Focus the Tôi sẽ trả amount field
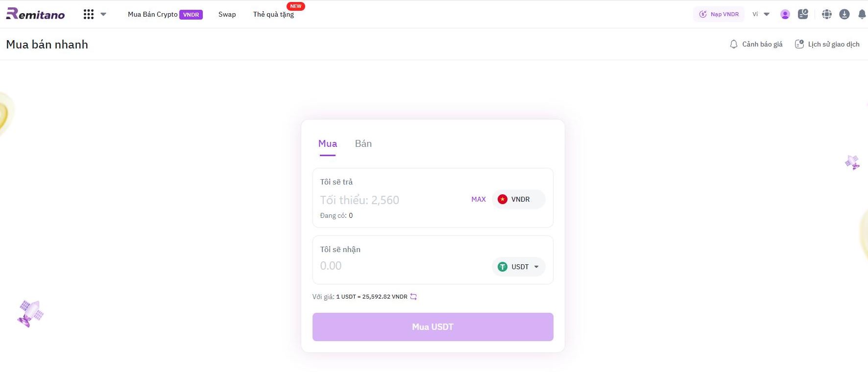The height and width of the screenshot is (372, 868). [x=392, y=200]
